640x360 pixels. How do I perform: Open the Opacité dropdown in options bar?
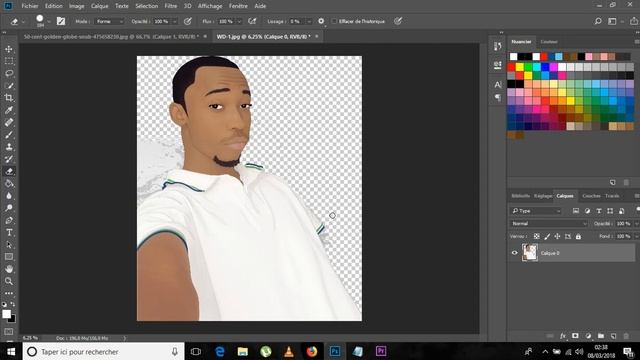click(x=175, y=21)
